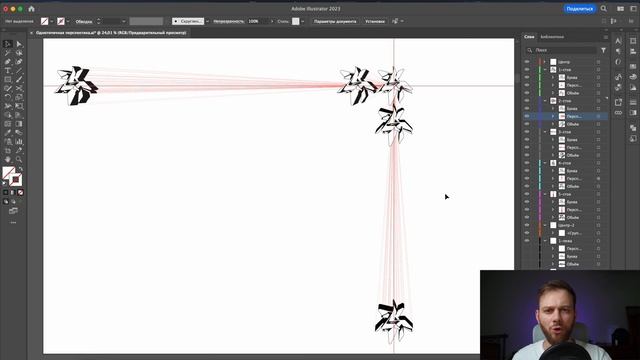Switch to the Библиотеки tab
This screenshot has height=360, width=640.
pyautogui.click(x=552, y=37)
